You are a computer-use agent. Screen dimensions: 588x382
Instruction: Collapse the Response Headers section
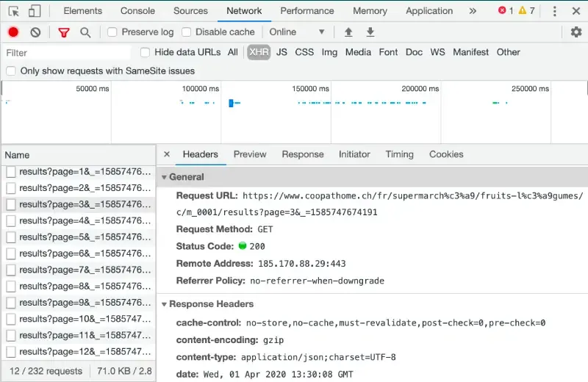pyautogui.click(x=165, y=304)
